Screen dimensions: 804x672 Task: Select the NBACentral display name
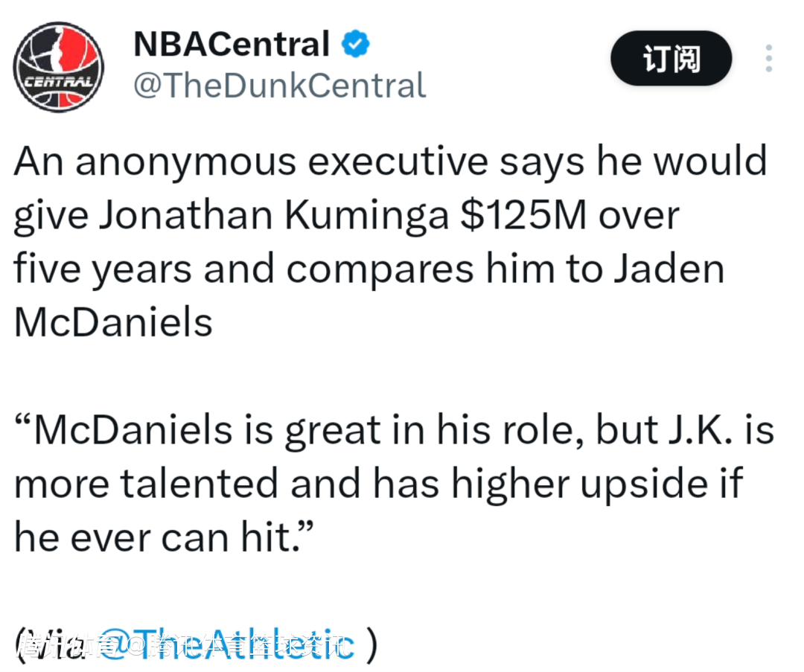click(x=232, y=45)
